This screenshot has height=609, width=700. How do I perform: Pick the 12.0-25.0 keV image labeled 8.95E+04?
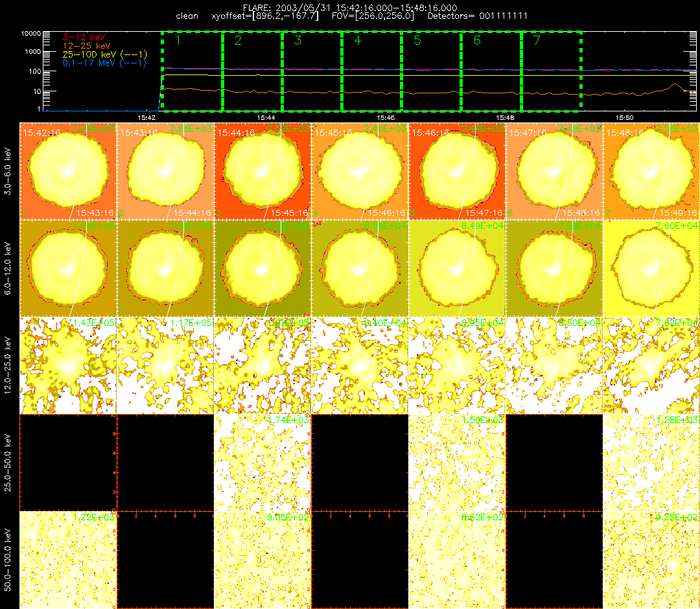point(457,366)
